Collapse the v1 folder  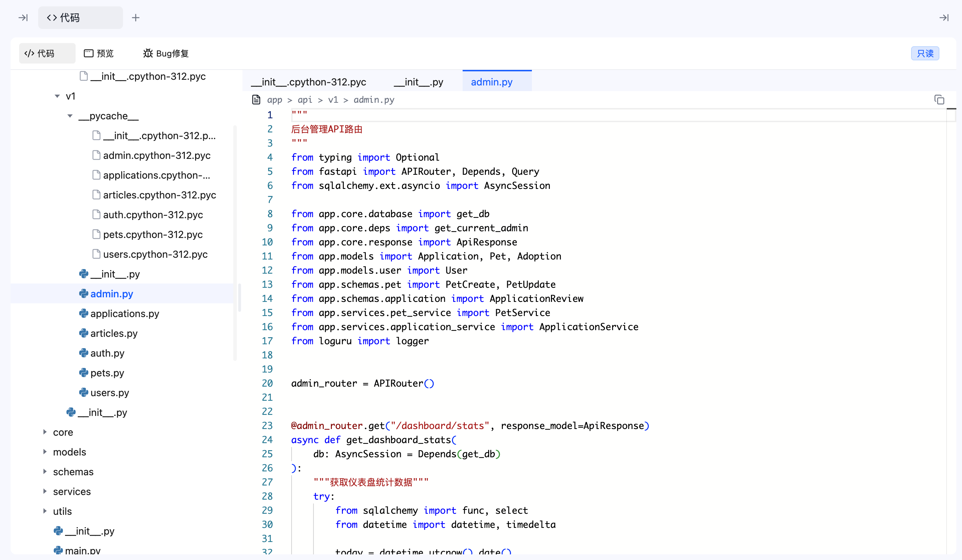pos(57,96)
